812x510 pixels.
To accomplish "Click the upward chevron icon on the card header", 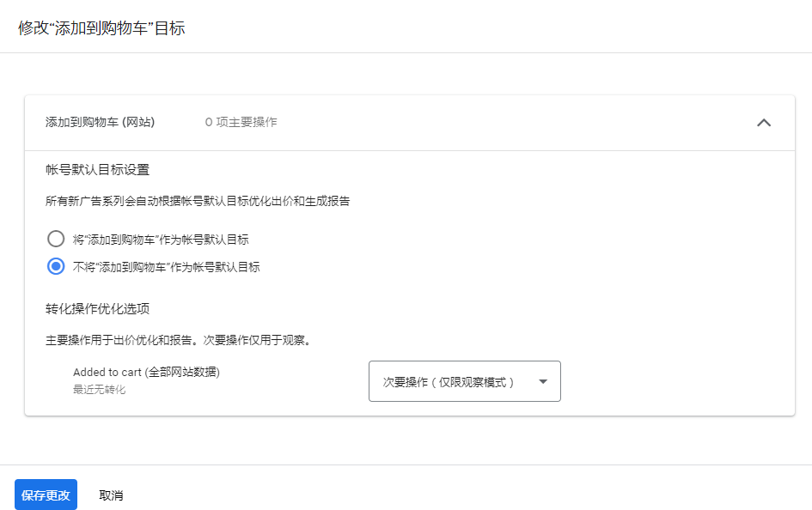I will [763, 123].
